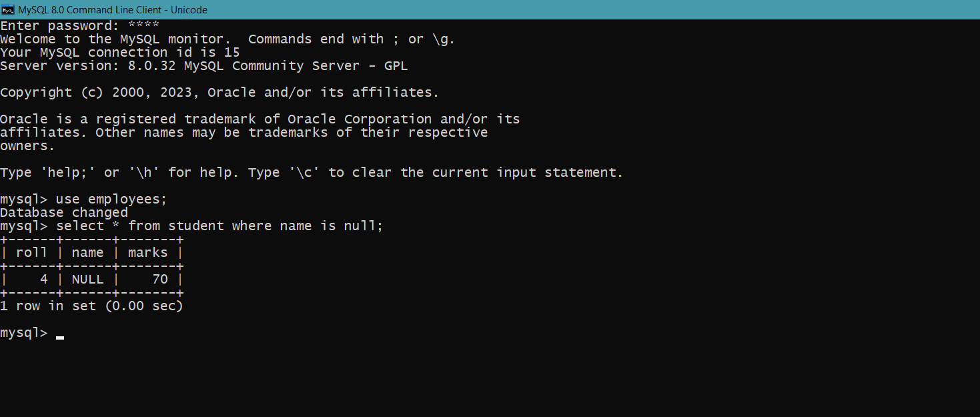
Task: Click the 'Enter password: ****' line
Action: click(x=80, y=26)
